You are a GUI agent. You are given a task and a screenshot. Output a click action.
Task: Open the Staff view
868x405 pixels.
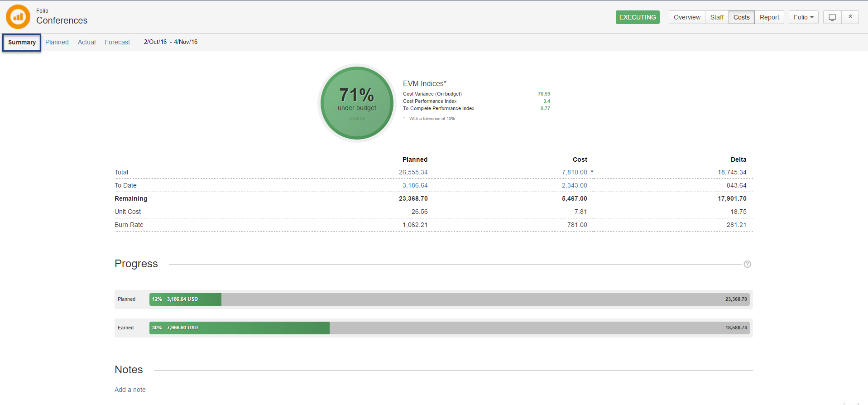pos(716,17)
